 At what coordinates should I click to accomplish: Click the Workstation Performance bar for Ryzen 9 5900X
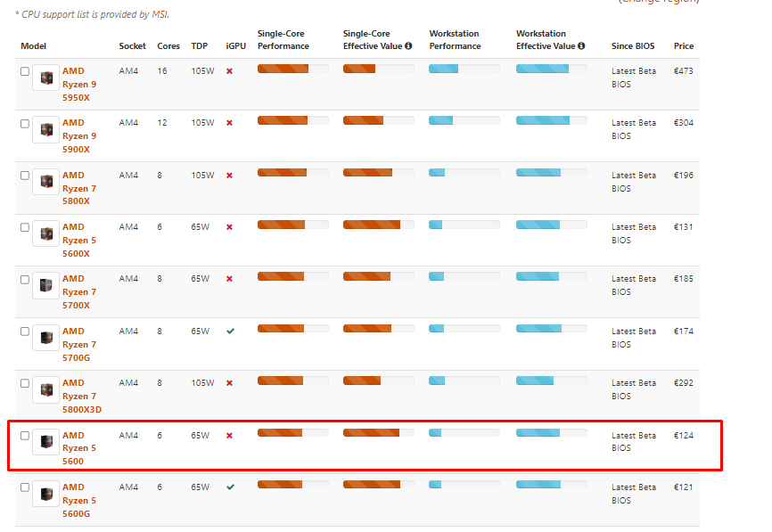464,120
